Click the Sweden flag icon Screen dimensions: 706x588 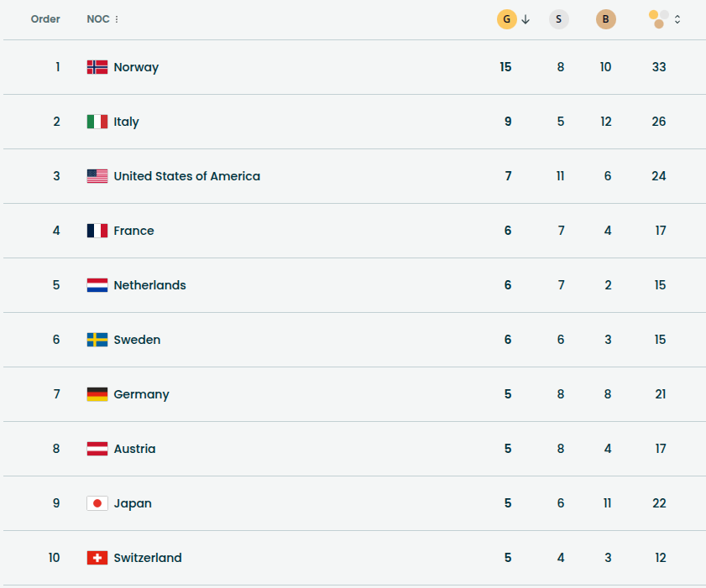pos(97,340)
